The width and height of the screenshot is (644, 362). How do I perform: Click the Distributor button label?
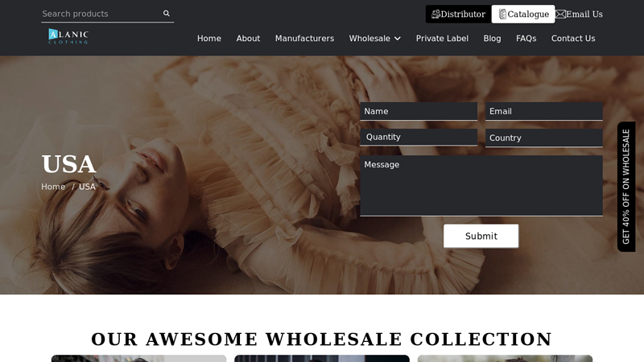(463, 14)
